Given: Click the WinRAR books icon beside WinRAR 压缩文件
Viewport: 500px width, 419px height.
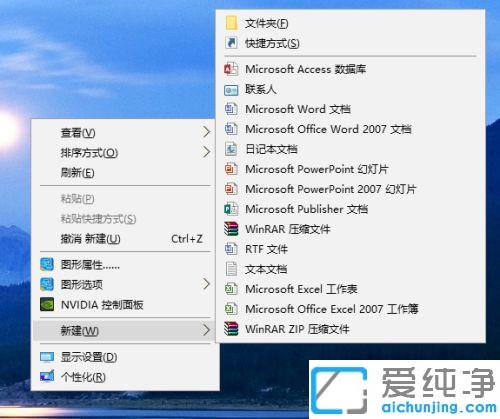Looking at the screenshot, I should point(231,229).
